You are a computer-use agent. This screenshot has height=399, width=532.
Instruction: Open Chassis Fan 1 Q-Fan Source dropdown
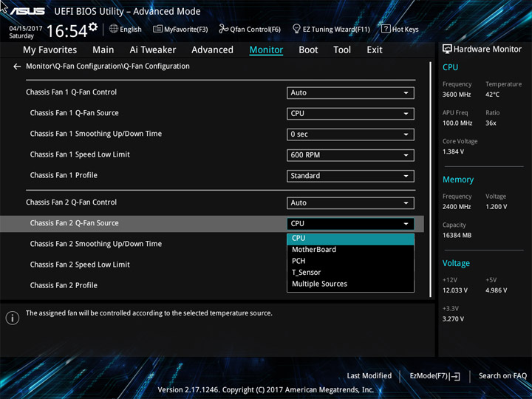click(x=350, y=114)
